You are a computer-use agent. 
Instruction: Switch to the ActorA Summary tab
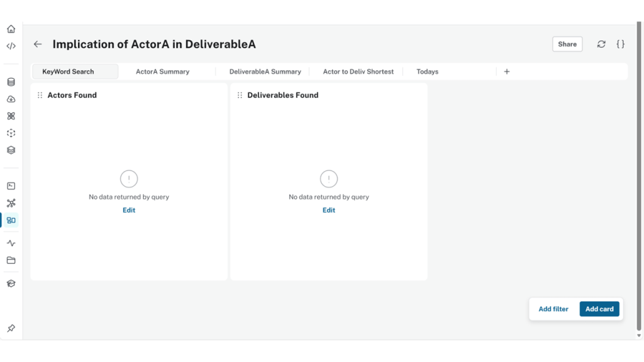click(162, 72)
